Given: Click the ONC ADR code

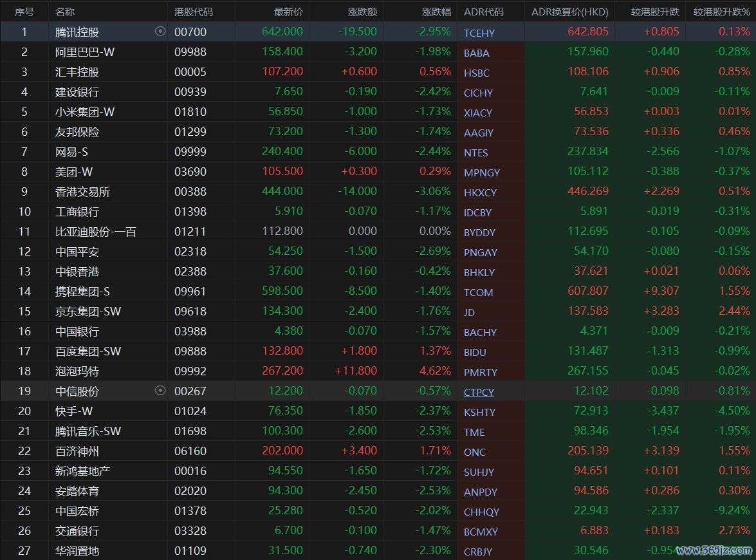Looking at the screenshot, I should [x=474, y=452].
